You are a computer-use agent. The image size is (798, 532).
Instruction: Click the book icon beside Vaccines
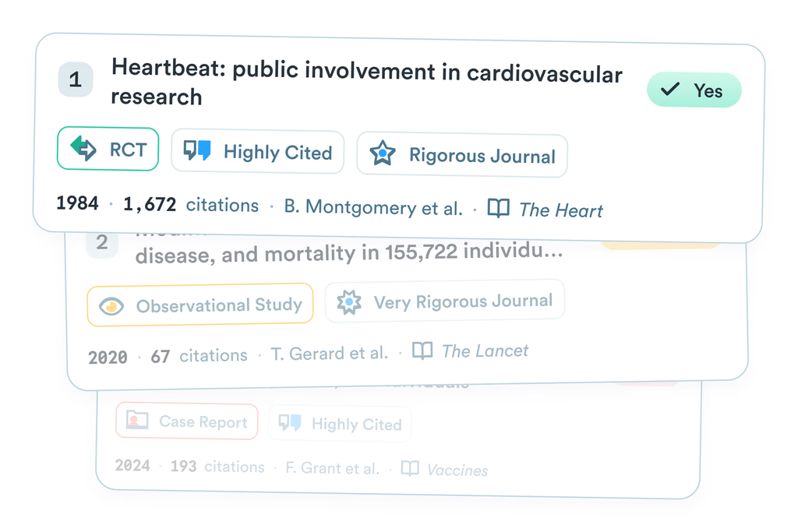[410, 468]
